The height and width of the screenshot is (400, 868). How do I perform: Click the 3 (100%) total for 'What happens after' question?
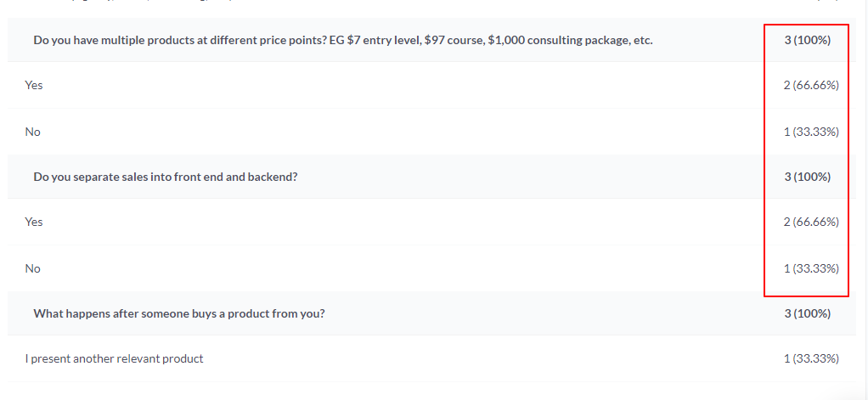807,313
